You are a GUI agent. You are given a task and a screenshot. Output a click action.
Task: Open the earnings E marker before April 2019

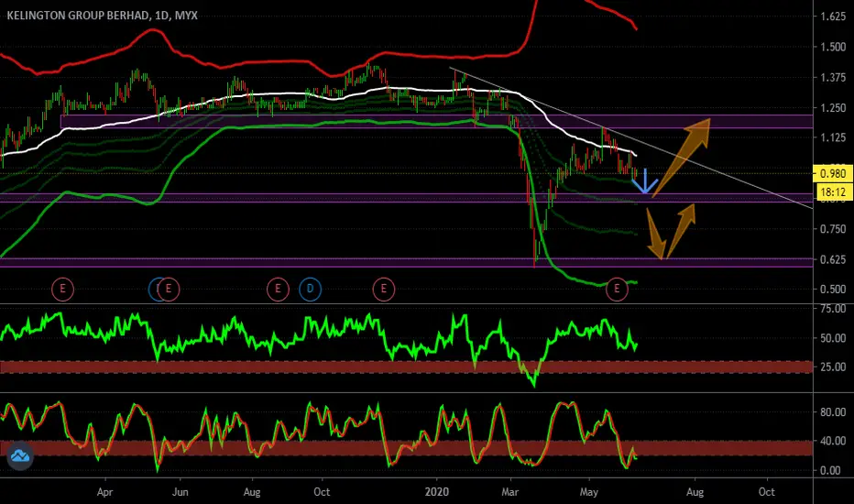point(62,289)
